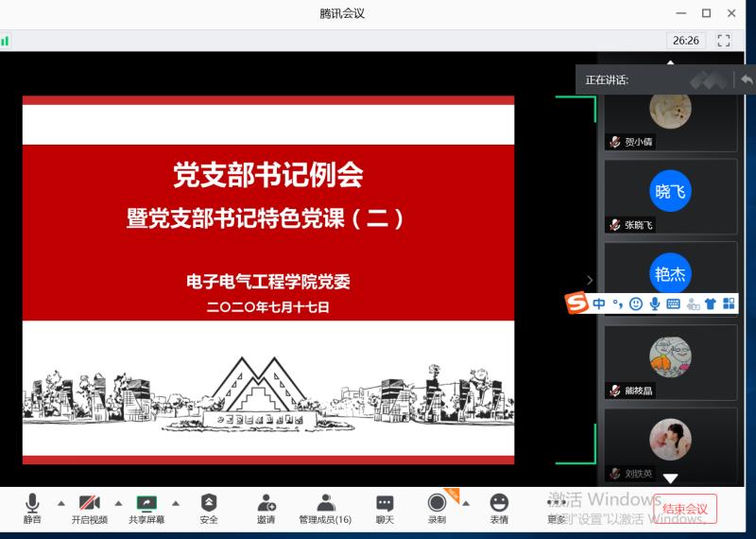Expand share options arrow beside 共享屏幕

pos(176,503)
